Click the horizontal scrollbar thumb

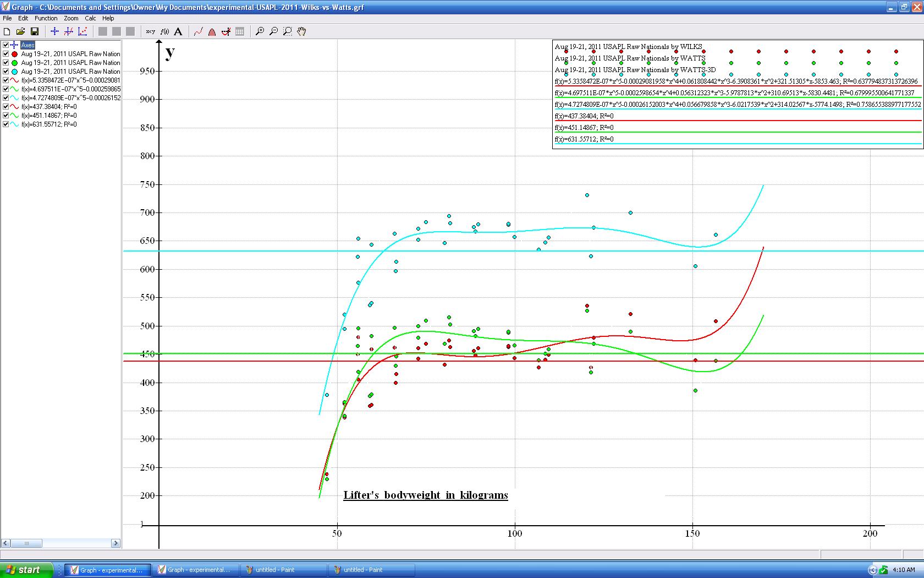tap(26, 543)
